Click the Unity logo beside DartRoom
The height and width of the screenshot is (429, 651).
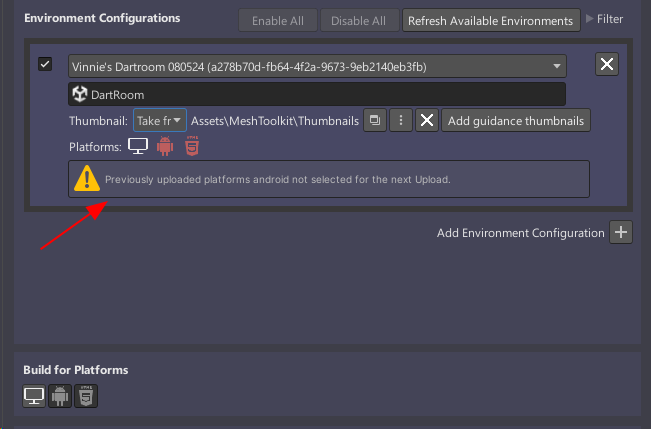(80, 94)
